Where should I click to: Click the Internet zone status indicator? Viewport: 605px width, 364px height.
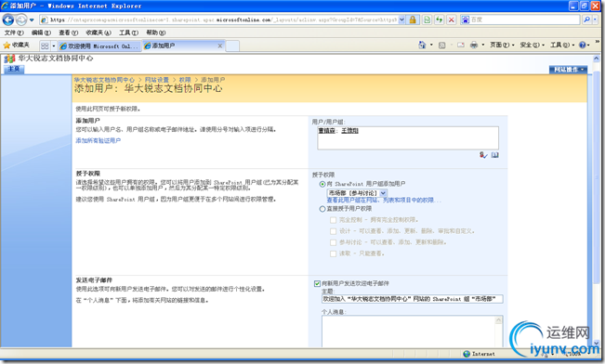coord(479,354)
